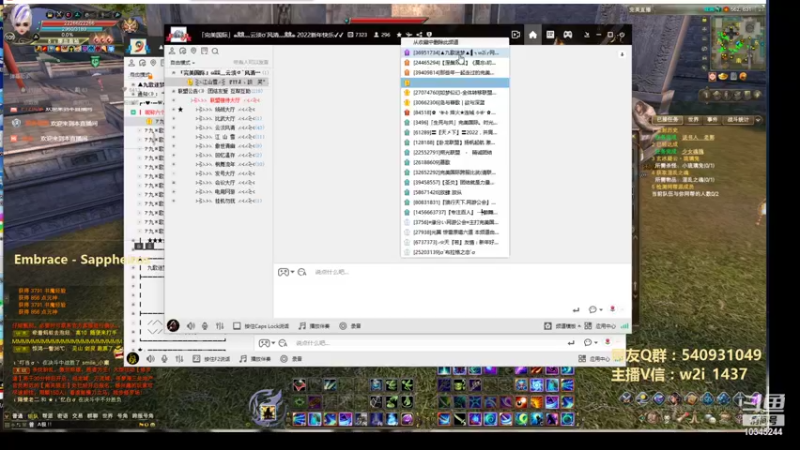Viewport: 800px width, 450px height.
Task: Expand the node beside 云淡风清
Action: (x=173, y=128)
